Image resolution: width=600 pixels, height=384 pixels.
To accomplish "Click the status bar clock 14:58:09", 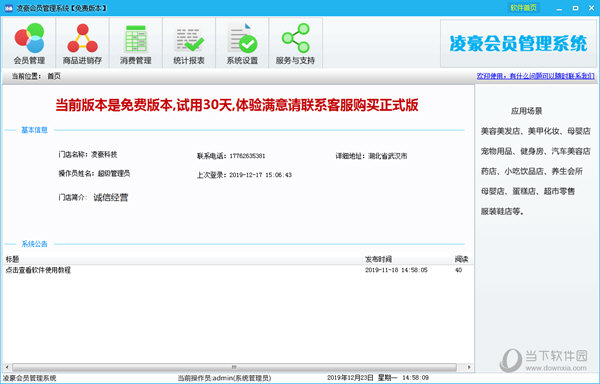I will click(416, 378).
